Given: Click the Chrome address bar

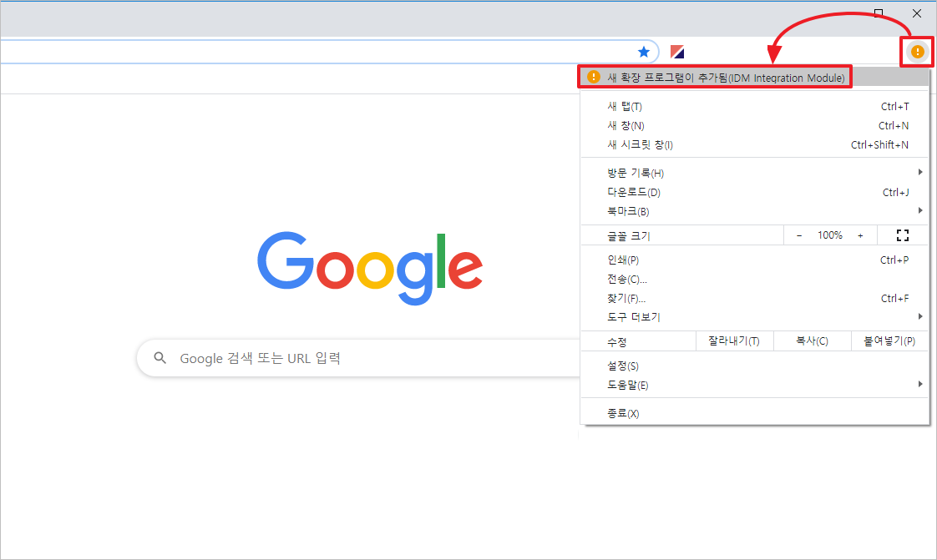Looking at the screenshot, I should (329, 52).
